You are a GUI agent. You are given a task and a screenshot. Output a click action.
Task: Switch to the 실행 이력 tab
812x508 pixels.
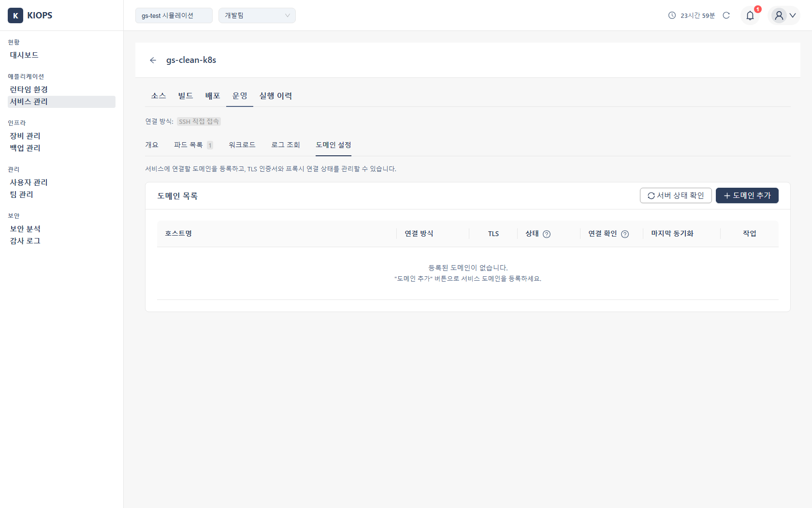(x=275, y=96)
